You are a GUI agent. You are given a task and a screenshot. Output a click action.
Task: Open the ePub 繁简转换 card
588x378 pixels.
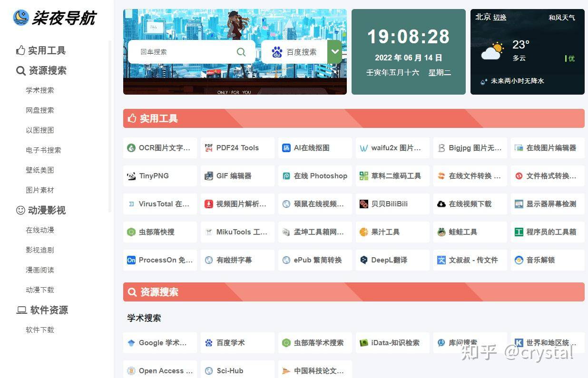pyautogui.click(x=315, y=260)
